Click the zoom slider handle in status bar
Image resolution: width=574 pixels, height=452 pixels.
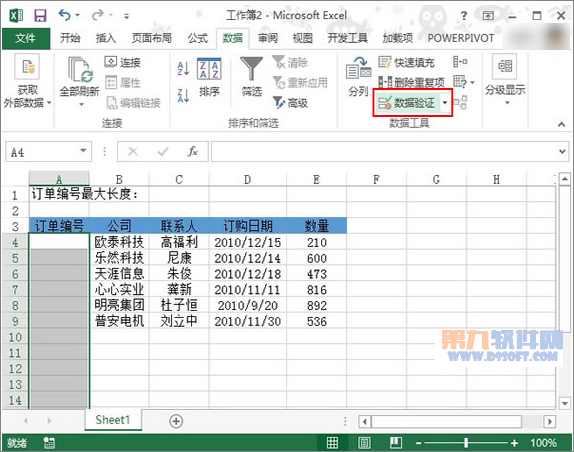click(x=466, y=443)
